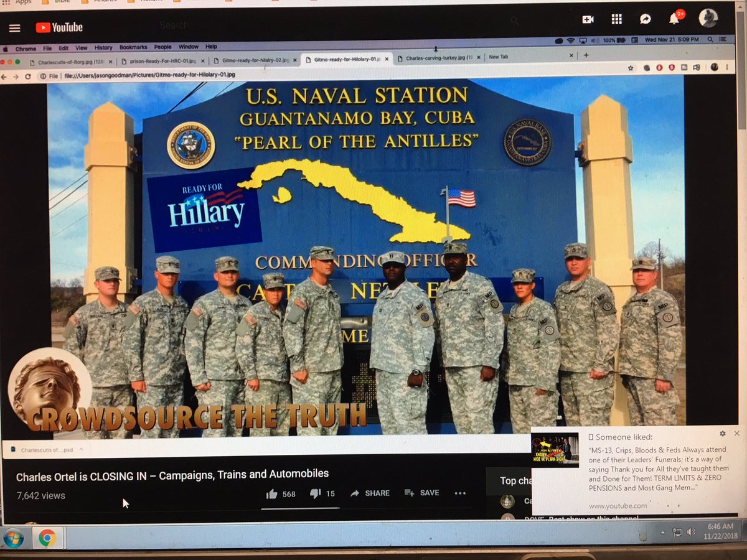747x560 pixels.
Task: Open the three-dot more actions menu
Action: [x=460, y=493]
